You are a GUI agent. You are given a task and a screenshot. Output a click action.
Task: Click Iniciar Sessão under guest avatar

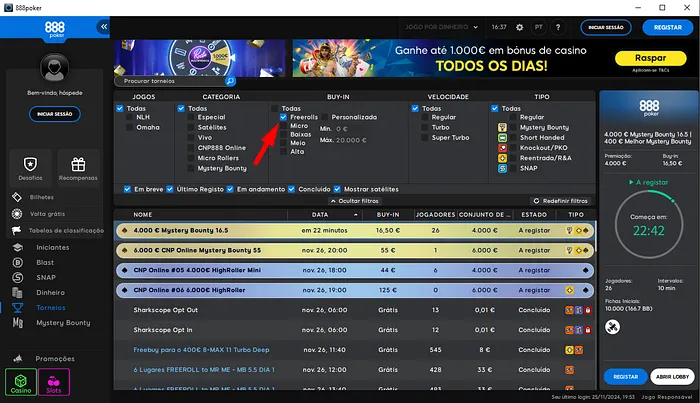[x=54, y=114]
